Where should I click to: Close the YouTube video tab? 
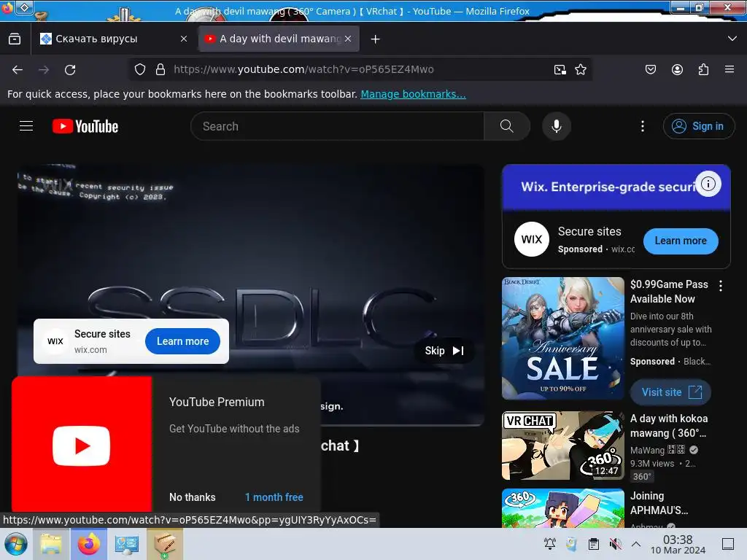coord(348,39)
